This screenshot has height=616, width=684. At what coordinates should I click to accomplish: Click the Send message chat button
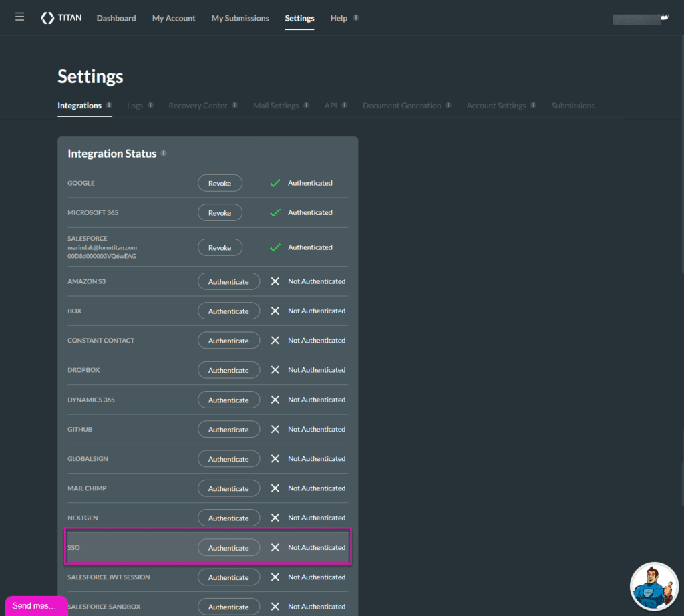coord(35,605)
